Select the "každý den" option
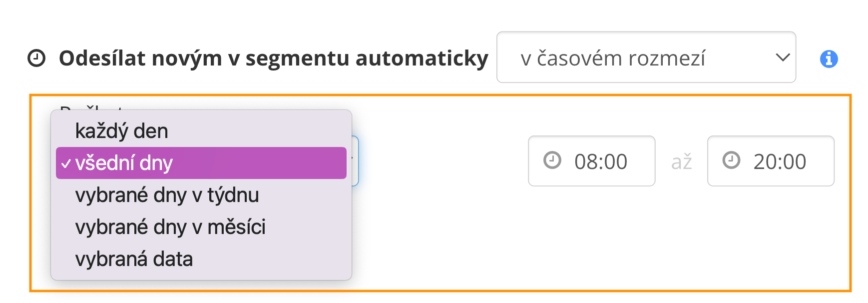The image size is (868, 303). tap(121, 131)
